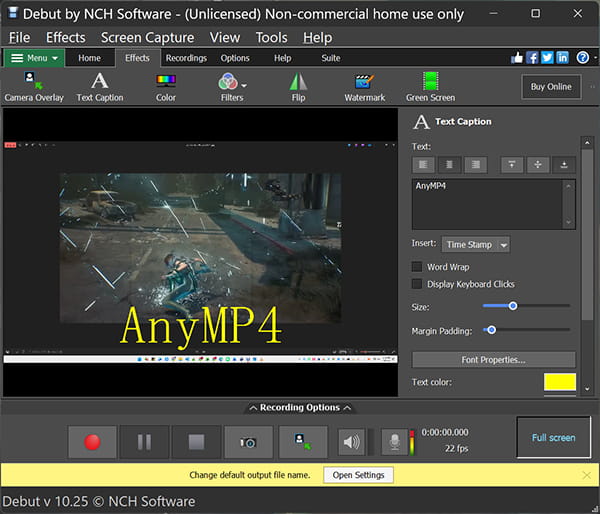Enable Display Keyboard Clicks checkbox
Screen dimensions: 600x514
[x=417, y=284]
